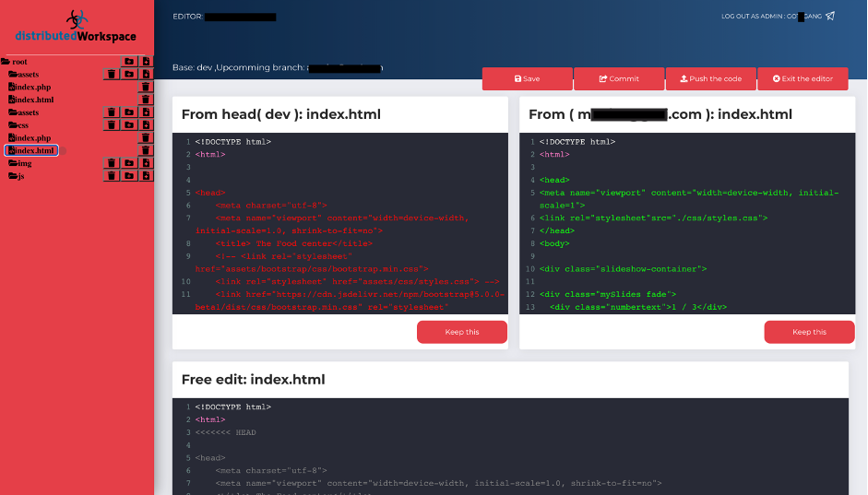Add a new file in css folder
The image size is (868, 495).
pos(146,124)
